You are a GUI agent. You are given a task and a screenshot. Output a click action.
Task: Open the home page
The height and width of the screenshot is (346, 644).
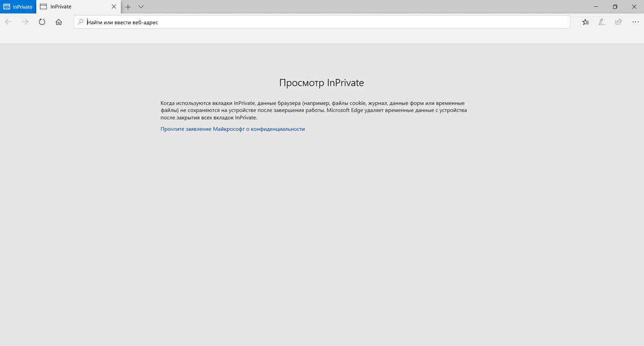click(58, 22)
